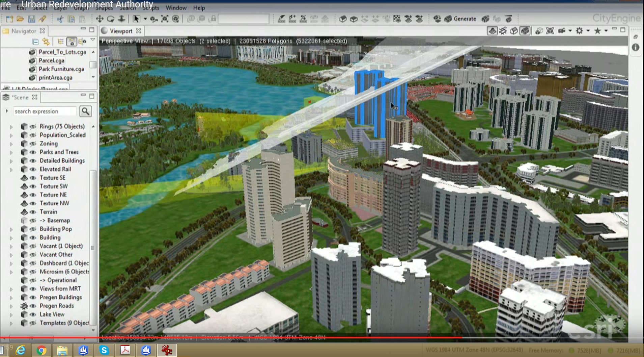Hide the Pregen Buildings layer
Image resolution: width=644 pixels, height=357 pixels.
pyautogui.click(x=33, y=298)
